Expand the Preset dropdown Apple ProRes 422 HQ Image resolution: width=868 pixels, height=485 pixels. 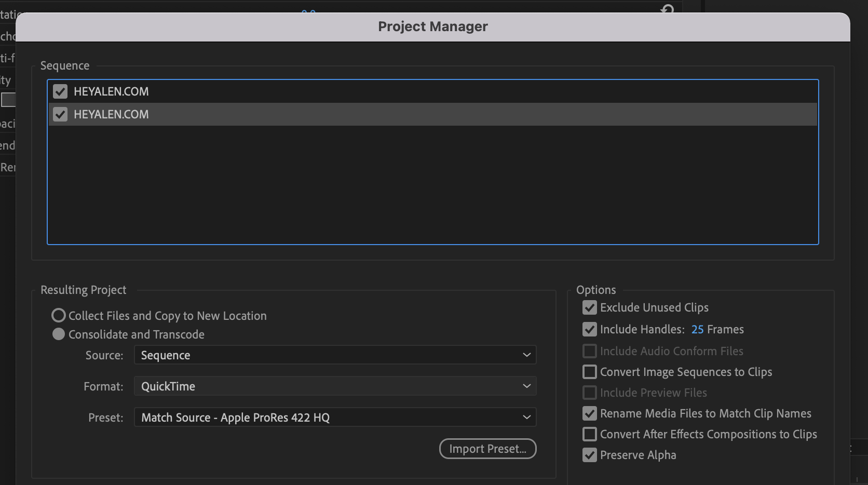(335, 417)
